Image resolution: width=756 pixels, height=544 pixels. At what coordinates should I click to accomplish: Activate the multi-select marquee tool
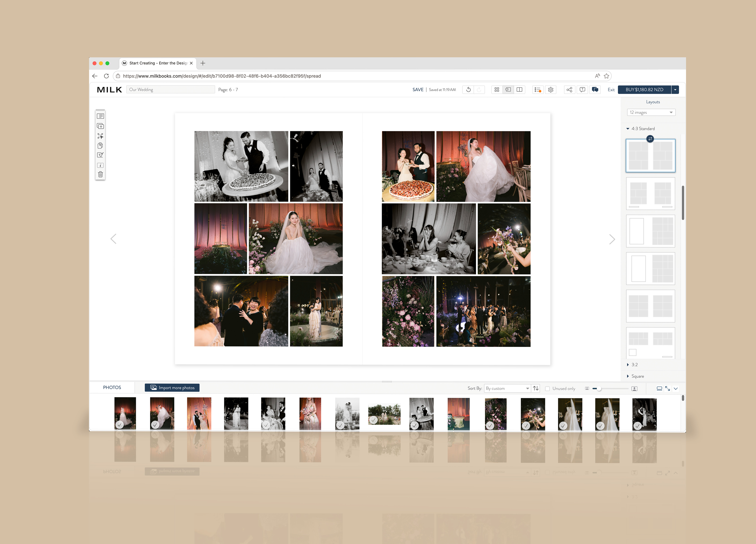(100, 136)
